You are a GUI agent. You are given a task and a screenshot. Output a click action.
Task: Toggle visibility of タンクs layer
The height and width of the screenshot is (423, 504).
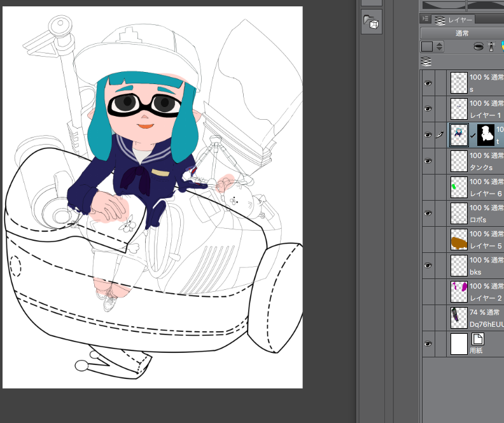point(428,161)
